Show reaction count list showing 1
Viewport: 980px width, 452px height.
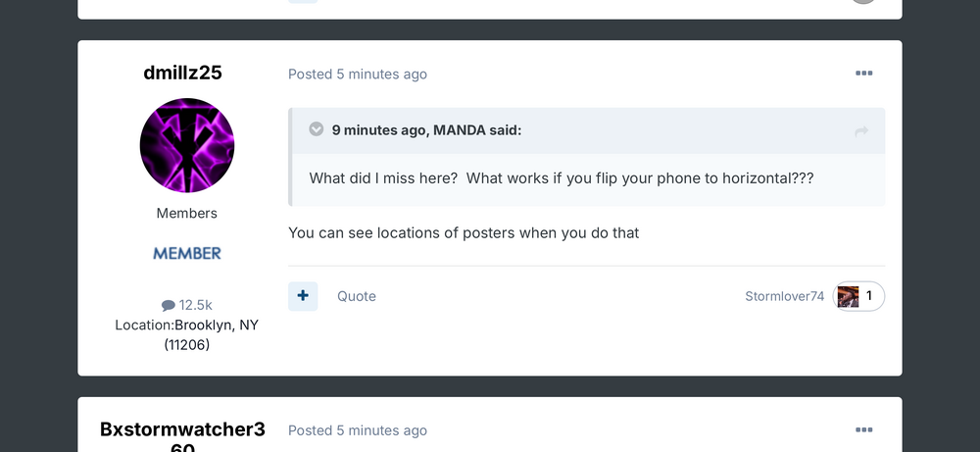pos(869,296)
